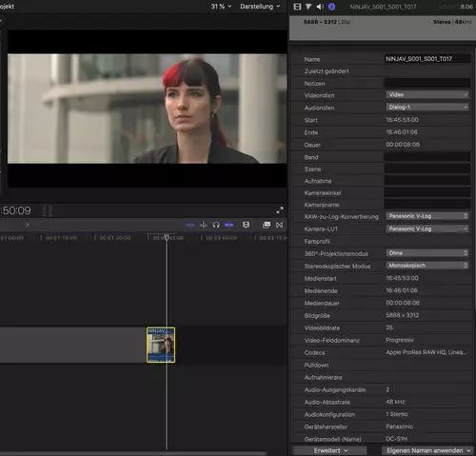476x456 pixels.
Task: Show the Effects browser icon
Action: coord(267,225)
